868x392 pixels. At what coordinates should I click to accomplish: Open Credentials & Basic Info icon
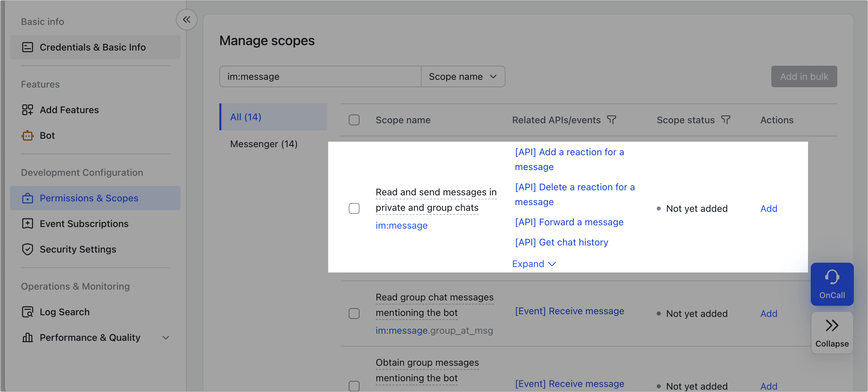point(28,47)
